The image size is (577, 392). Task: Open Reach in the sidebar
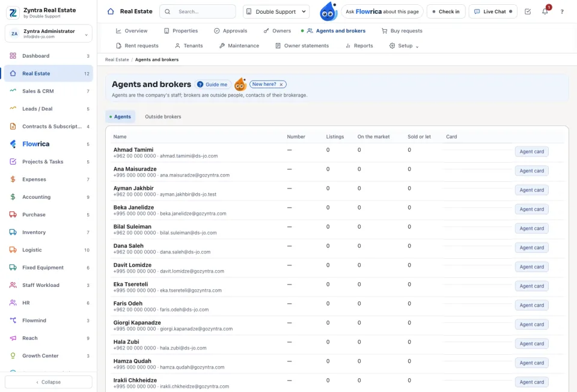pos(49,338)
